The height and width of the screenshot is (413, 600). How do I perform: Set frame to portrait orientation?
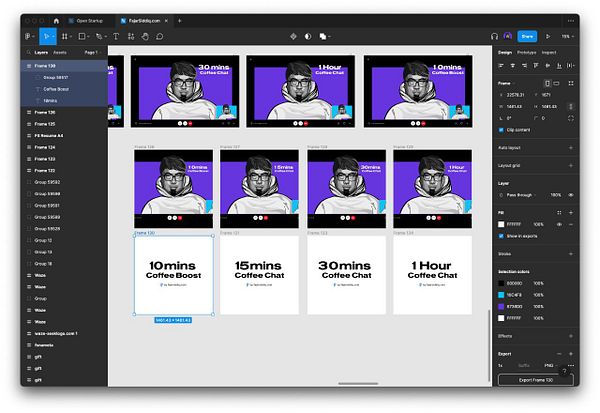[x=548, y=83]
